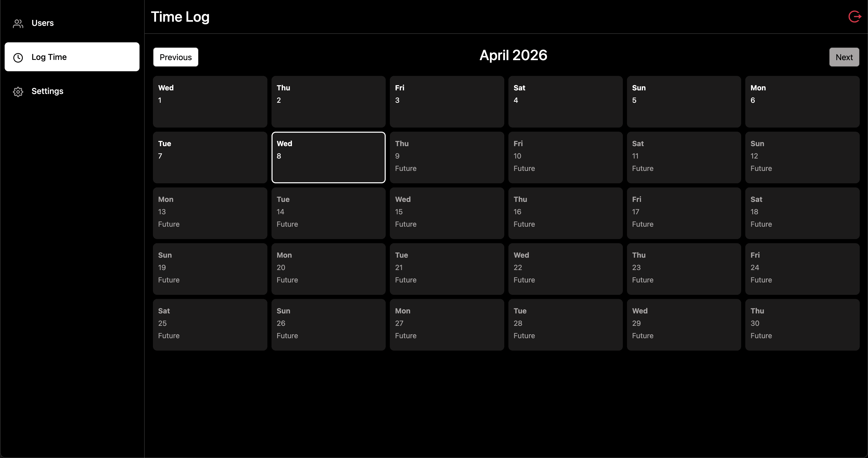This screenshot has width=868, height=458.
Task: Select the Sun 19 future day card
Action: (x=210, y=269)
